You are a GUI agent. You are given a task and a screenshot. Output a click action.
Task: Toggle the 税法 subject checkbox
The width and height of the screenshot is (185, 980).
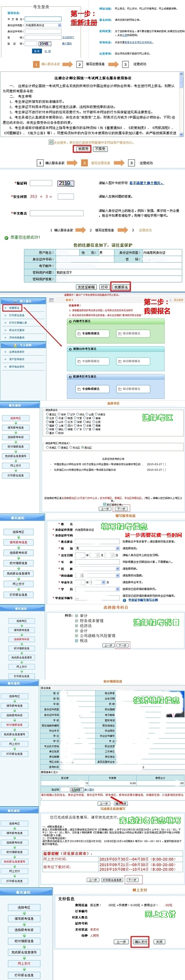(76, 640)
